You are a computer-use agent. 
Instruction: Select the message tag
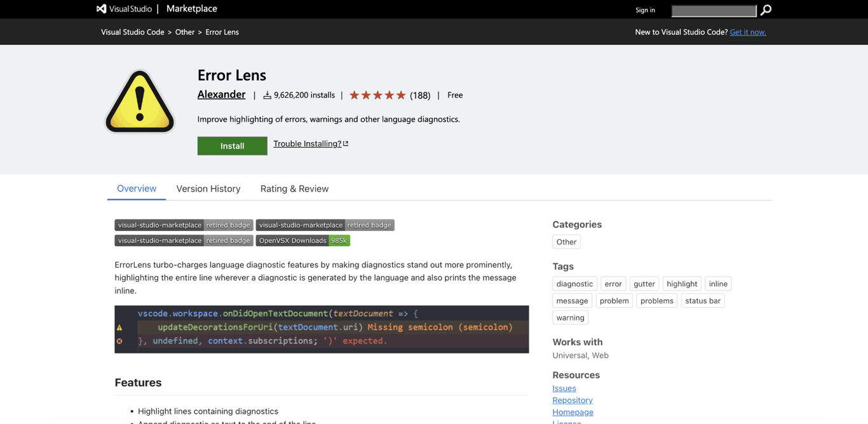(572, 301)
